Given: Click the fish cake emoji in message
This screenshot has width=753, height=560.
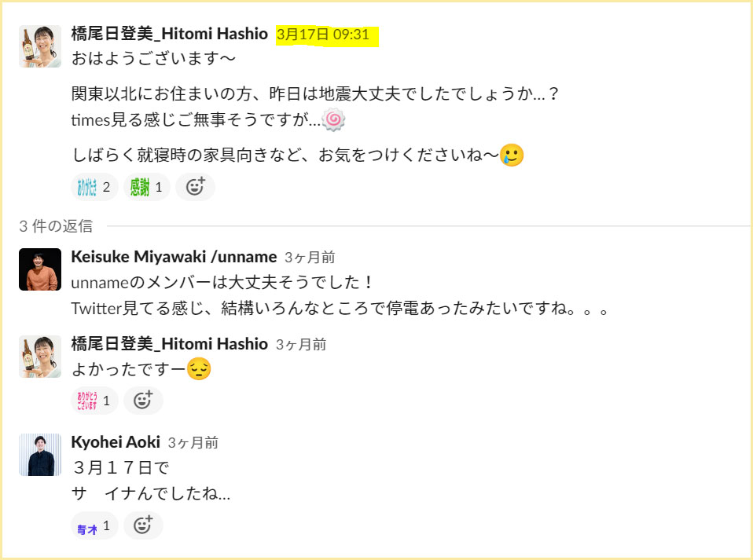Looking at the screenshot, I should coord(333,119).
